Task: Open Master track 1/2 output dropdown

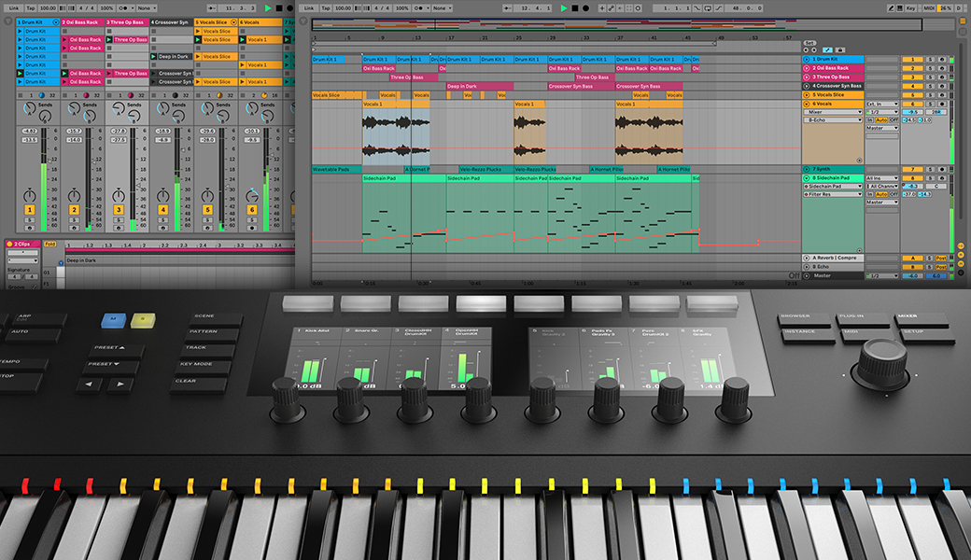Action: pos(881,276)
